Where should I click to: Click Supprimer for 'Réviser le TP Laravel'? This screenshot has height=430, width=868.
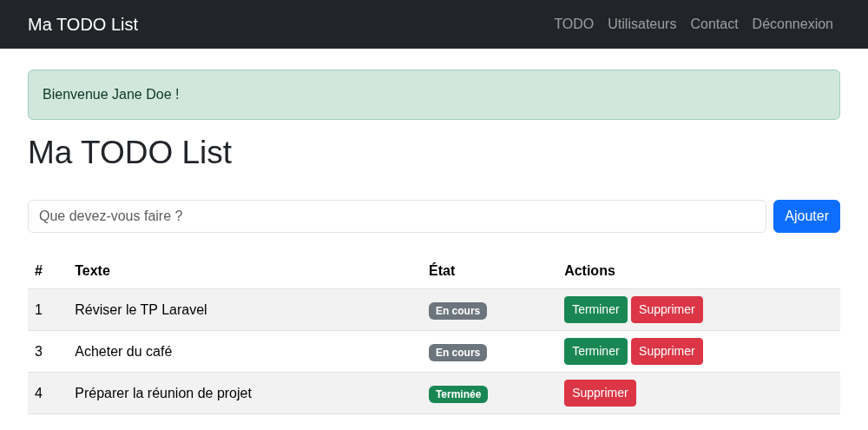(x=667, y=310)
